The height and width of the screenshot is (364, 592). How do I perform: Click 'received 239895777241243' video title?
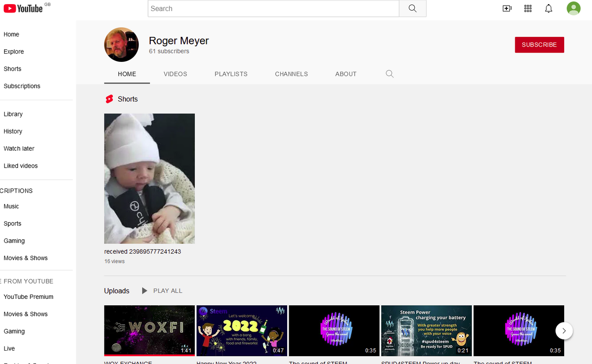pyautogui.click(x=142, y=252)
